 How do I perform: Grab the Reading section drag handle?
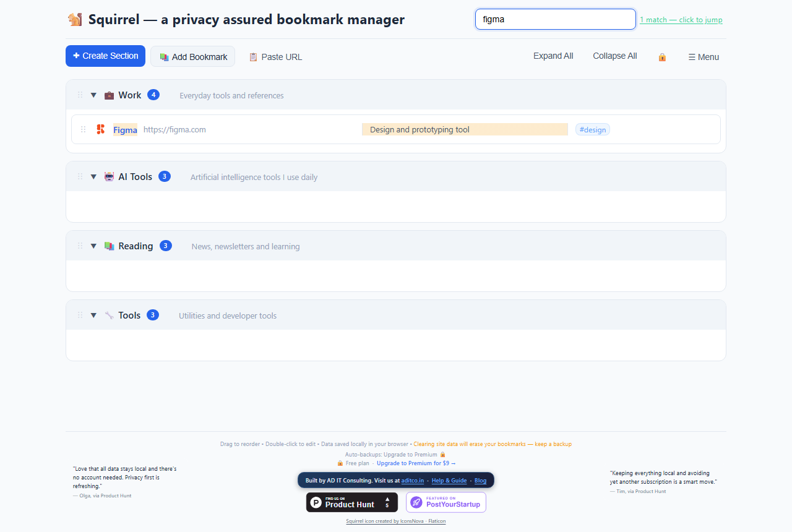coord(80,246)
